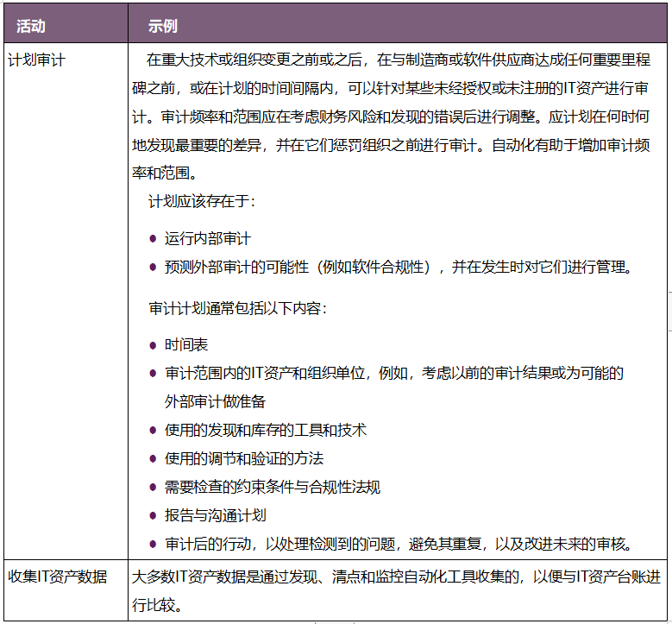Screen dimensions: 672x624
Task: Click the 使用的发现和库存的工具和技术 item
Action: 266,430
